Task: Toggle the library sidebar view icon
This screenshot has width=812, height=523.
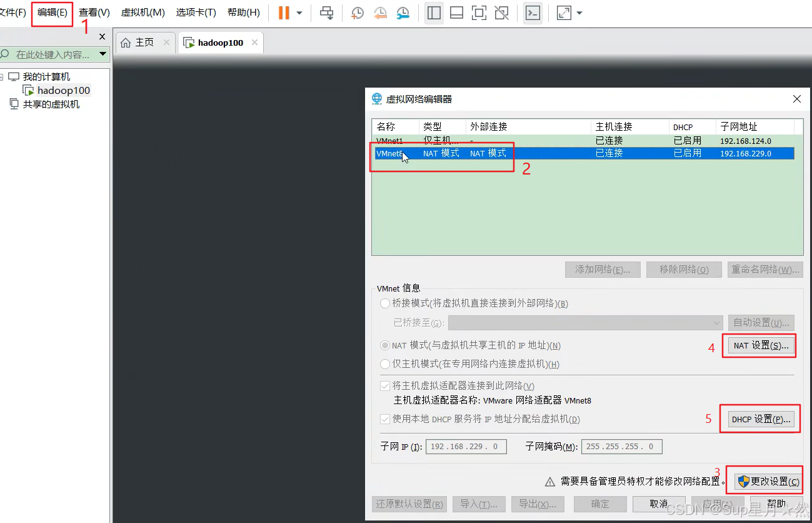Action: 434,13
